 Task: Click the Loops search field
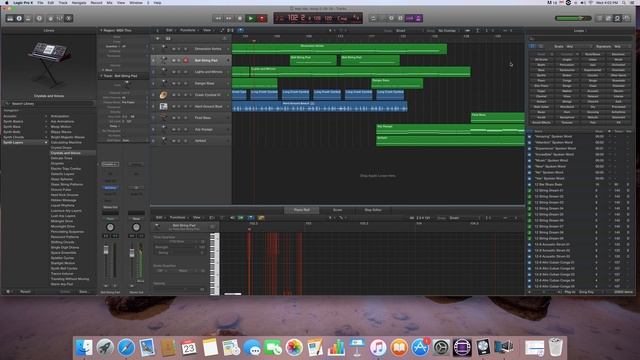(580, 39)
